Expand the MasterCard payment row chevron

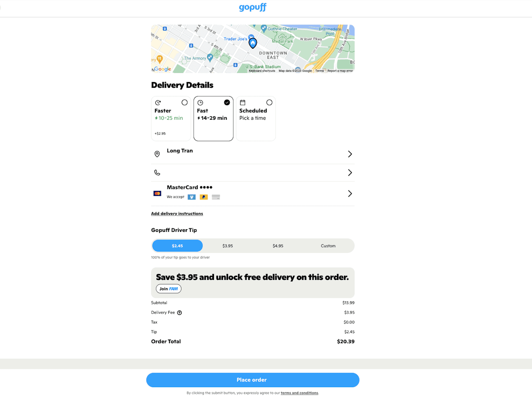[350, 193]
